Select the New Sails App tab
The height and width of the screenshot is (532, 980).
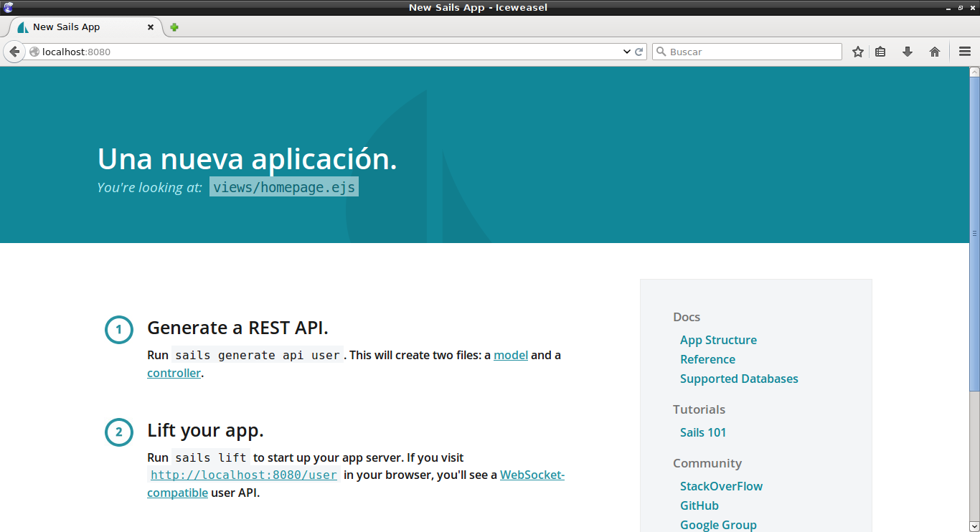tap(79, 27)
